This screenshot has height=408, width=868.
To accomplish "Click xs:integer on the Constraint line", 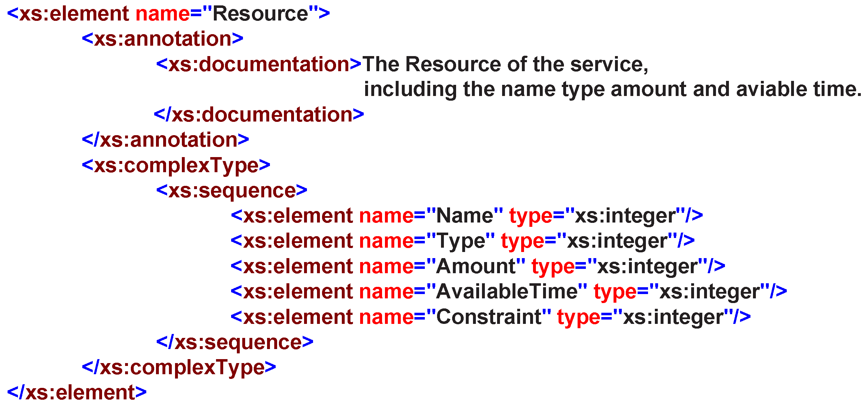I will point(673,317).
